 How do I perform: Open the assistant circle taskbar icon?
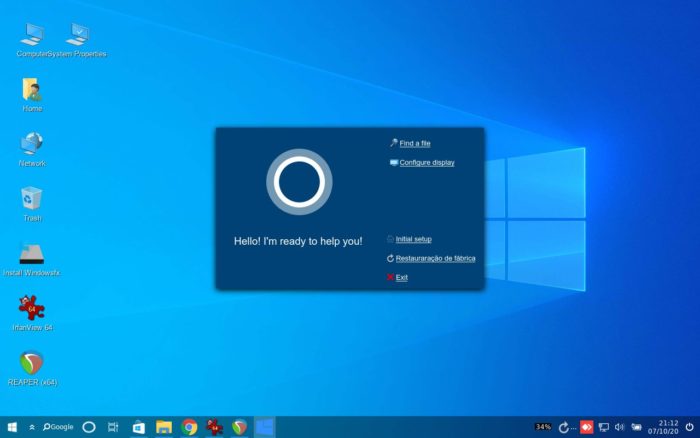[x=89, y=427]
